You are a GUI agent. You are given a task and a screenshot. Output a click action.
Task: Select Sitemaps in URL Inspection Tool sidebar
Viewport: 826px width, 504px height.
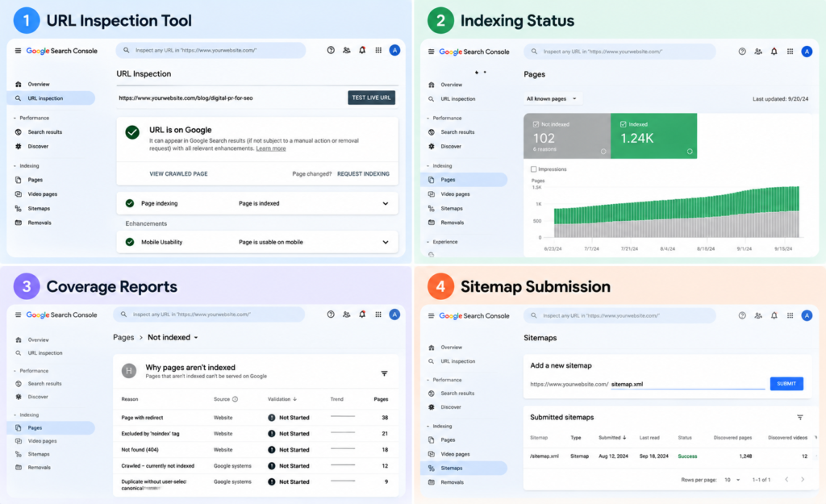(x=39, y=209)
